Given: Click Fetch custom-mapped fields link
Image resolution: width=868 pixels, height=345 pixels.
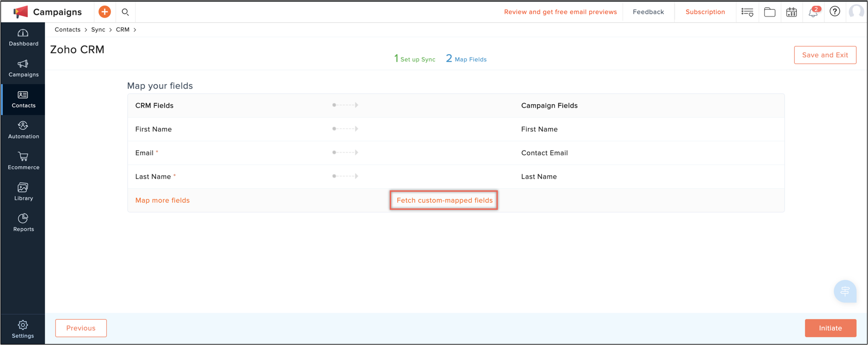Looking at the screenshot, I should pos(444,201).
